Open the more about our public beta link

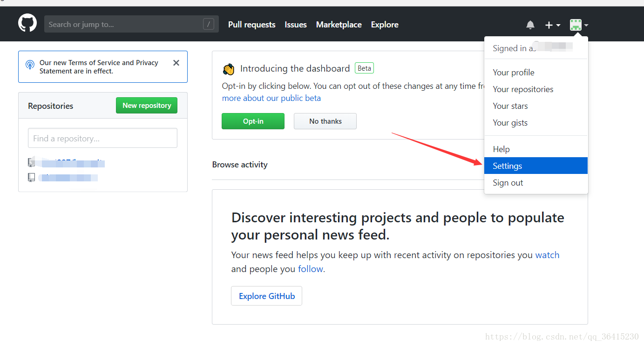pos(271,98)
